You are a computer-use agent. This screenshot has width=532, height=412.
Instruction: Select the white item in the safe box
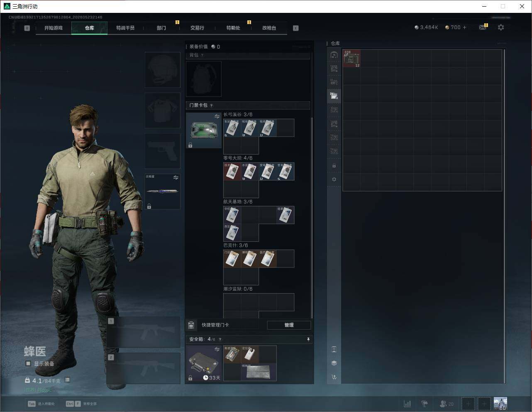tap(250, 354)
